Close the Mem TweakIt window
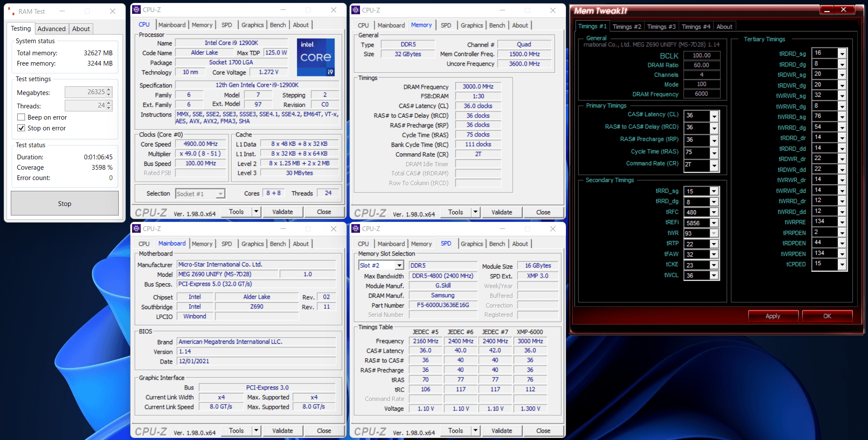 844,10
